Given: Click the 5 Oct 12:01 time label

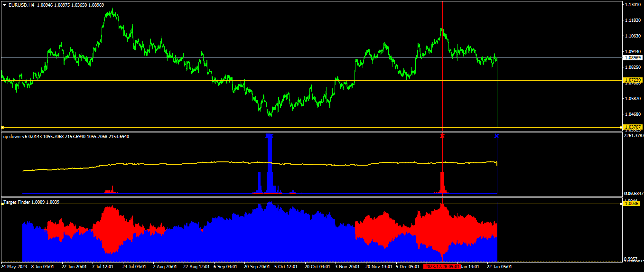Looking at the screenshot, I should [287, 266].
